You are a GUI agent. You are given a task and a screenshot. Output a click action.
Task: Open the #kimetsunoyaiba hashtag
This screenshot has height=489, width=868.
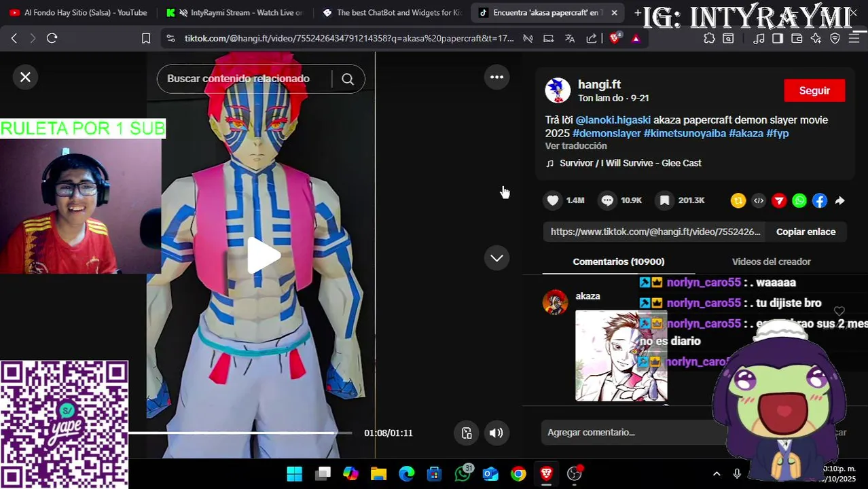point(685,133)
